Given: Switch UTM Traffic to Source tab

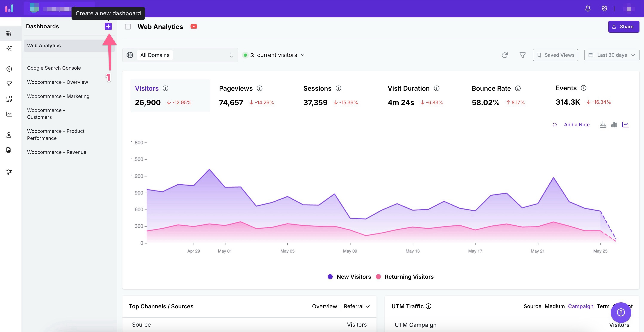Looking at the screenshot, I should [x=532, y=306].
